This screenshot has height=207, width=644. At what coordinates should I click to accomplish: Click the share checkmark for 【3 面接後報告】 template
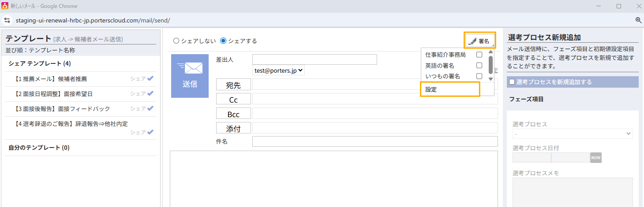pyautogui.click(x=150, y=108)
